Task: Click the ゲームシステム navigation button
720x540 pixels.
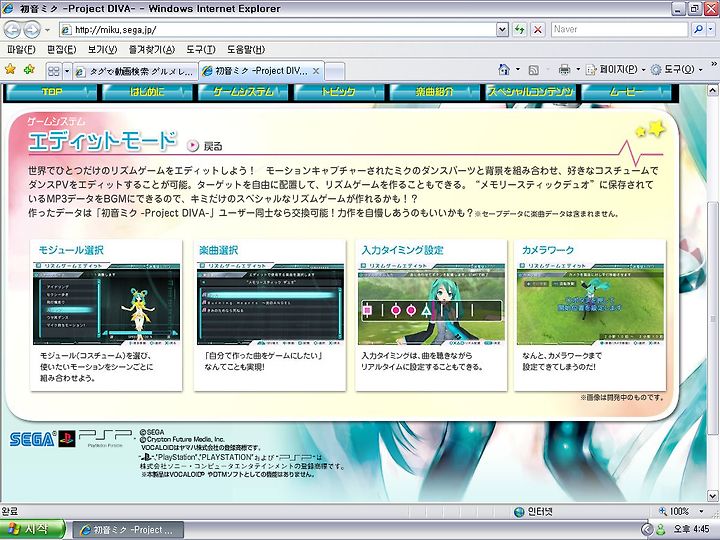Action: coord(243,92)
